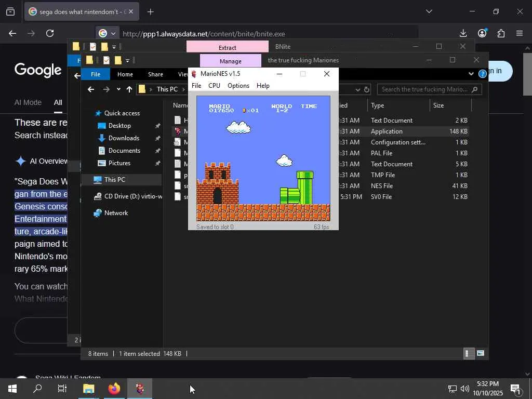
Task: Open Firefox downloads panel
Action: point(463,33)
